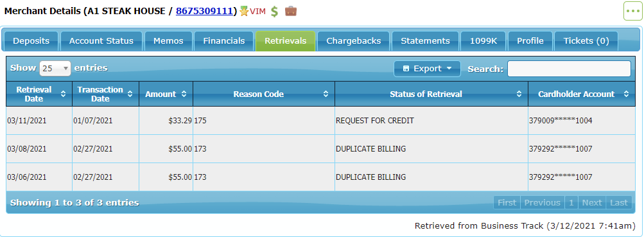Click the Next pagination button
The image size is (644, 237).
[592, 202]
